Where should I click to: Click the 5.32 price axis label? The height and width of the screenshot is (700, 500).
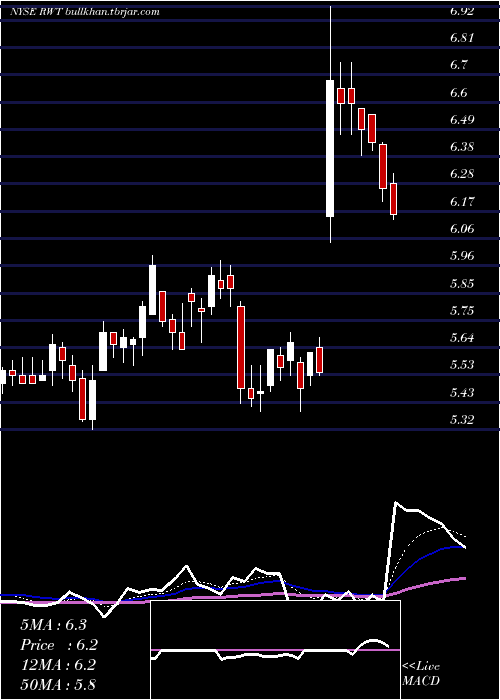(462, 420)
